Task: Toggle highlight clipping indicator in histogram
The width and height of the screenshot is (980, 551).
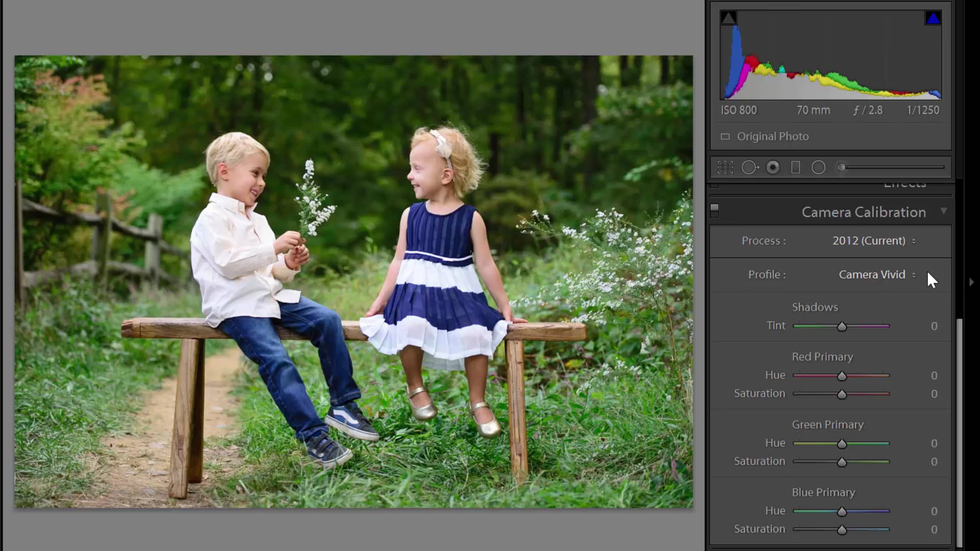Action: click(933, 18)
